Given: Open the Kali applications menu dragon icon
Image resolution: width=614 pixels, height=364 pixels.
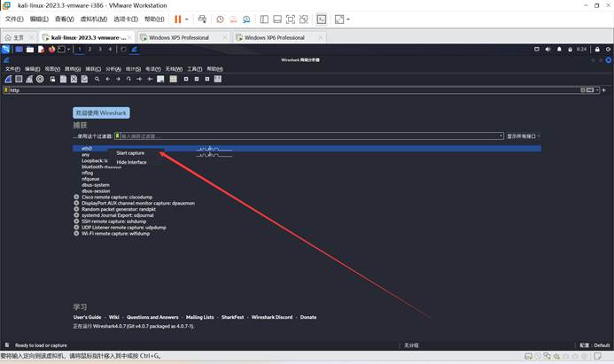Looking at the screenshot, I should pyautogui.click(x=6, y=50).
